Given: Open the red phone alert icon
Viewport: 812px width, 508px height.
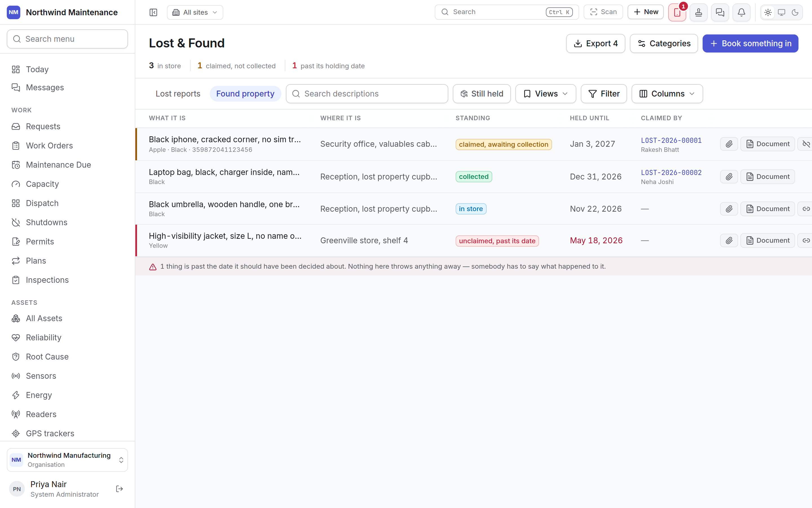Looking at the screenshot, I should pyautogui.click(x=677, y=12).
